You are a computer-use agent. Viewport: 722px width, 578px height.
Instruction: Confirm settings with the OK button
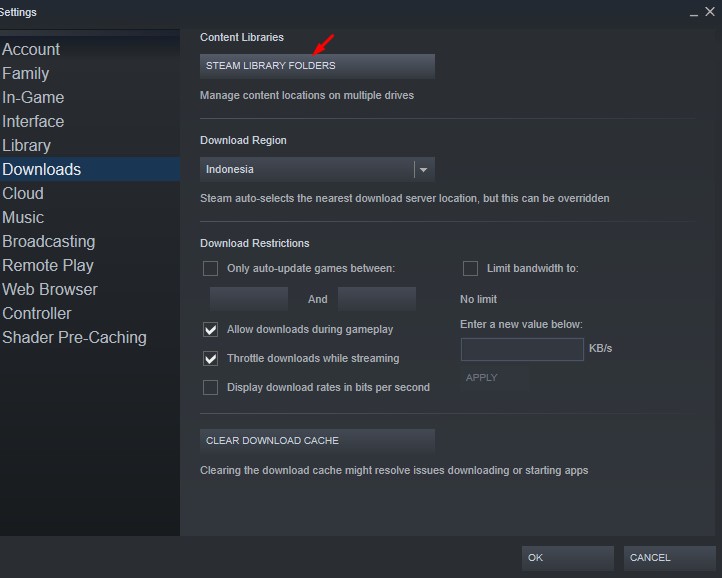[x=568, y=558]
